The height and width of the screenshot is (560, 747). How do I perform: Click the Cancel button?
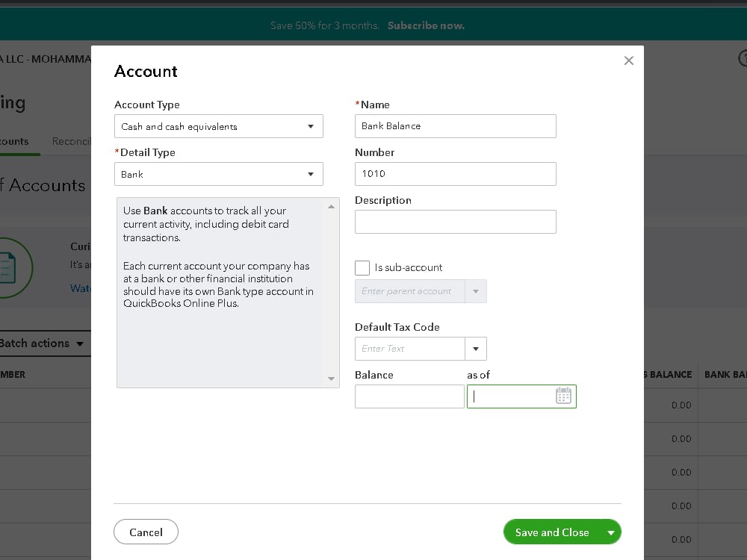pos(146,532)
